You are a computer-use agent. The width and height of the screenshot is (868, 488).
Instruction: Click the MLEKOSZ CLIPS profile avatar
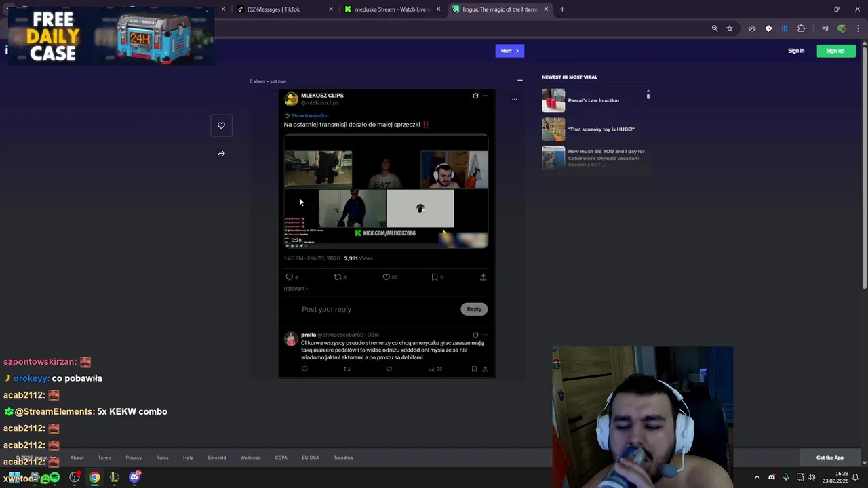291,99
